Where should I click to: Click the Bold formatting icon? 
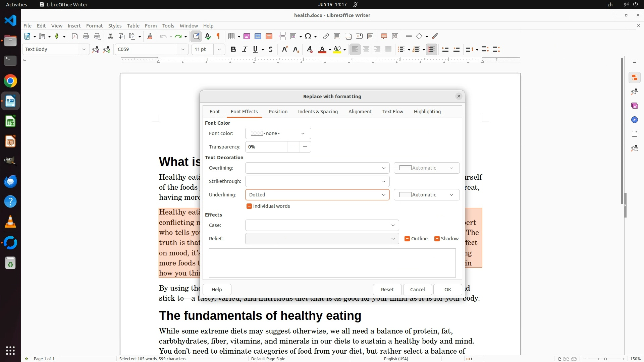click(x=233, y=50)
